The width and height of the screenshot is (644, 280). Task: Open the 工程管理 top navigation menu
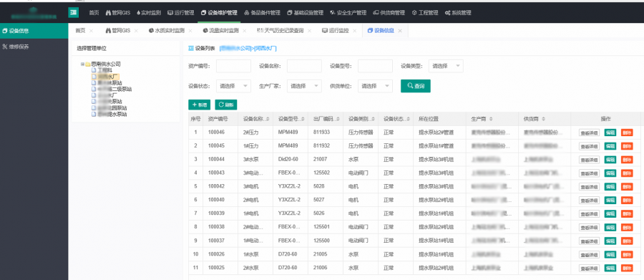coord(425,13)
